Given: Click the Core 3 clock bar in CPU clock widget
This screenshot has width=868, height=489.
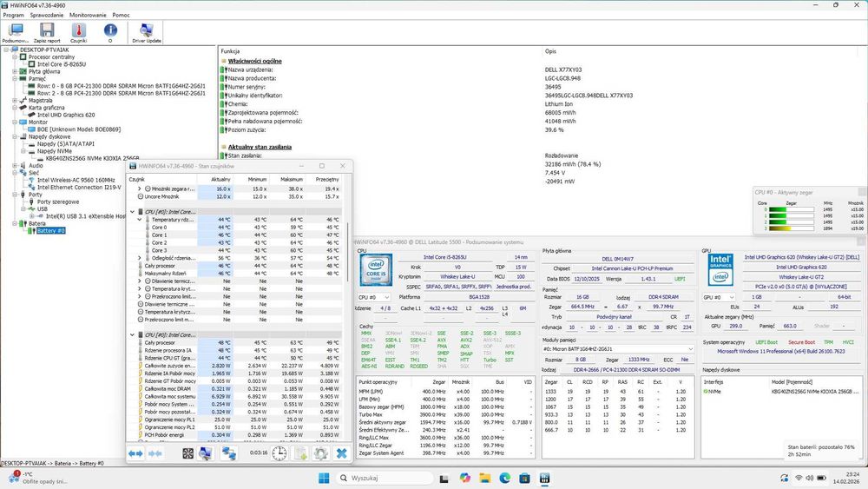Looking at the screenshot, I should [792, 228].
